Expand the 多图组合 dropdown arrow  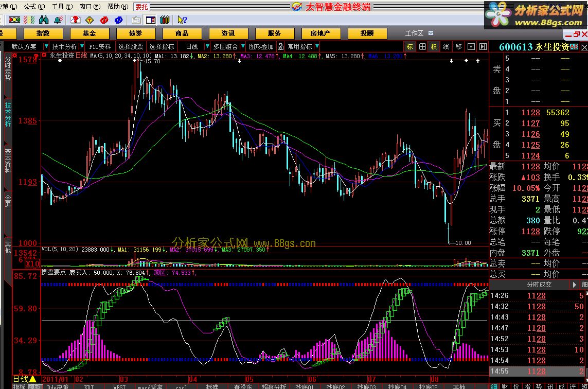[x=243, y=46]
